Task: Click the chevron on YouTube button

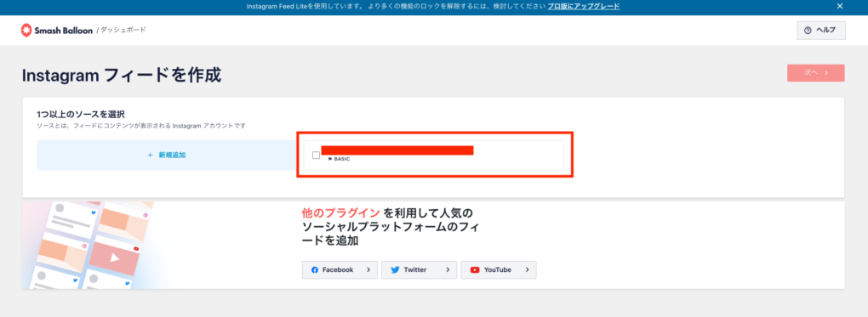Action: [527, 270]
